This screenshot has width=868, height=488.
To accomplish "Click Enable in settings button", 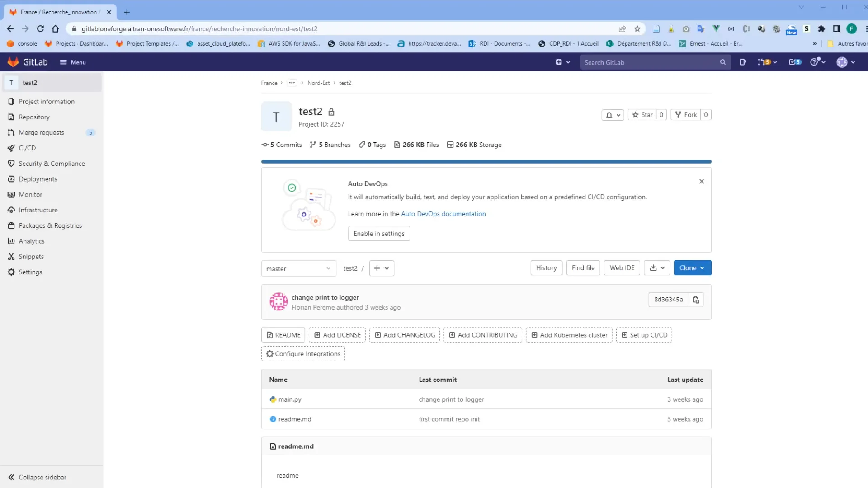I will (379, 234).
